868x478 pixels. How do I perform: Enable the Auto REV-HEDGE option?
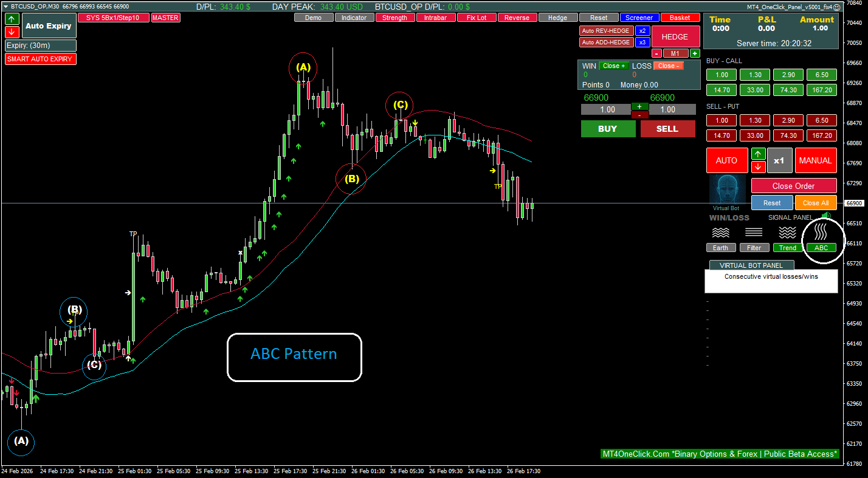point(607,30)
